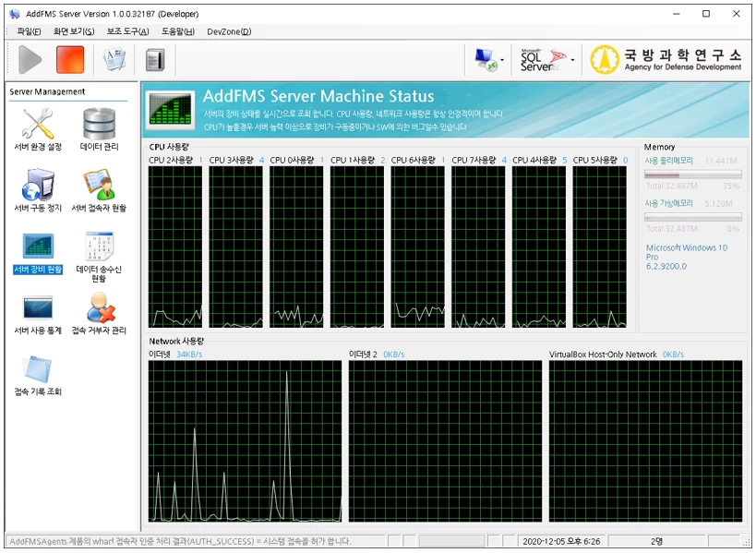Click the network computer connection icon

pyautogui.click(x=486, y=60)
